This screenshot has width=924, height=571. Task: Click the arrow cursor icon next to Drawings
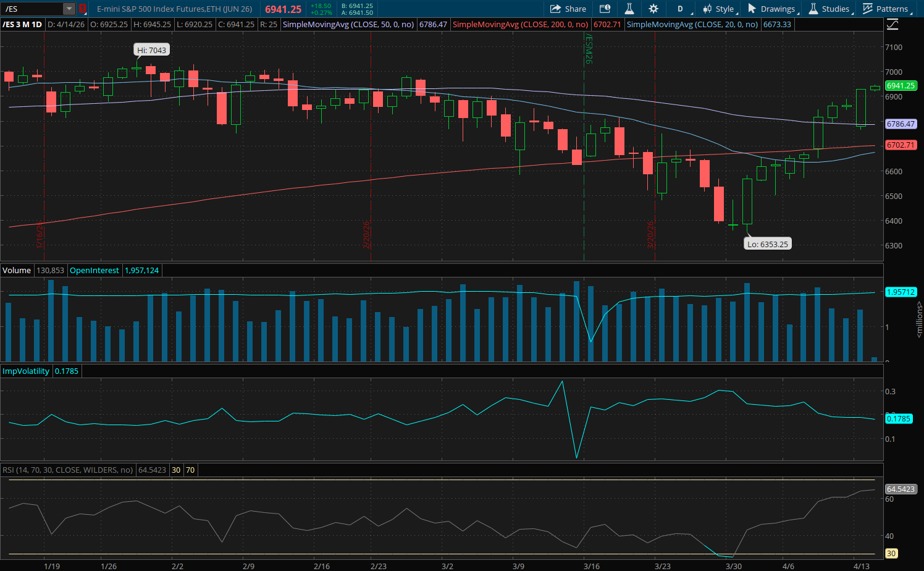[753, 9]
